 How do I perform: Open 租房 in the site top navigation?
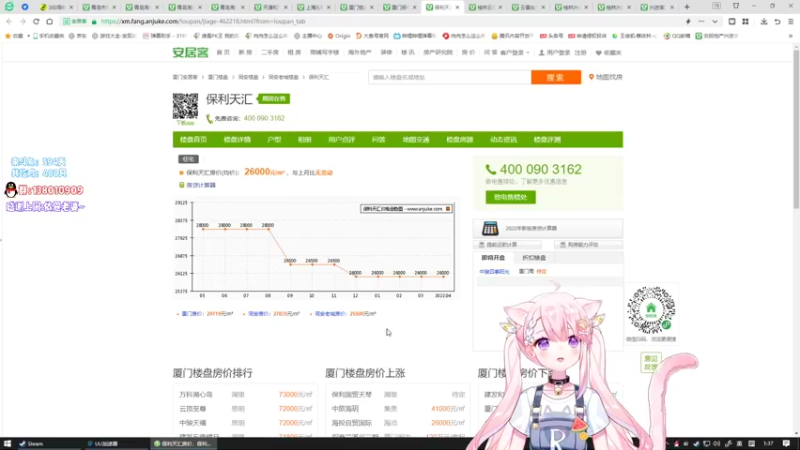[x=294, y=53]
